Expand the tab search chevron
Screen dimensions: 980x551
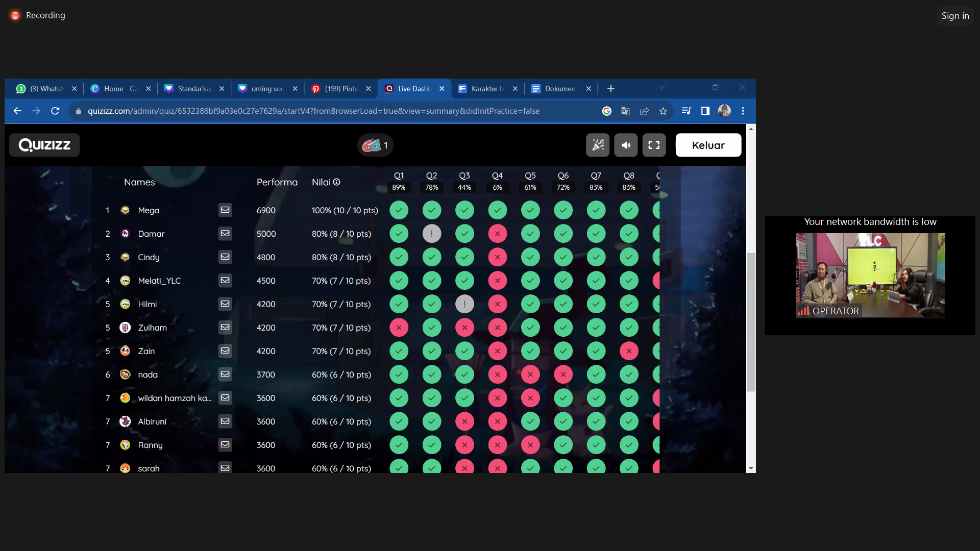[x=661, y=88]
